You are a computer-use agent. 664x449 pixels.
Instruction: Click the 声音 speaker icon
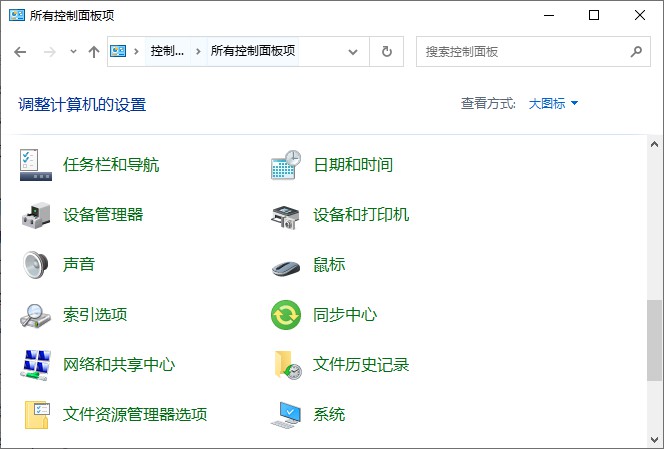[36, 265]
